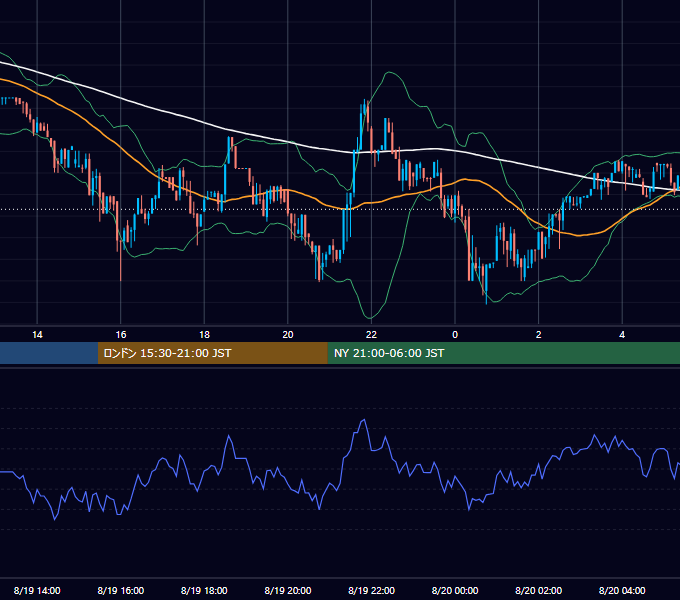Click the 8/19 22:00 time label
Image resolution: width=680 pixels, height=600 pixels.
click(x=371, y=590)
